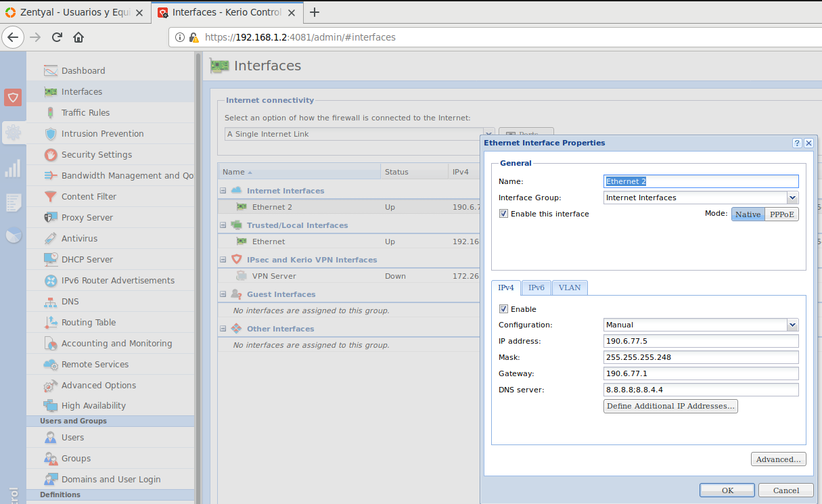Select IPv6 Router Advertisements icon
Screen dimensions: 822x504
pyautogui.click(x=51, y=280)
